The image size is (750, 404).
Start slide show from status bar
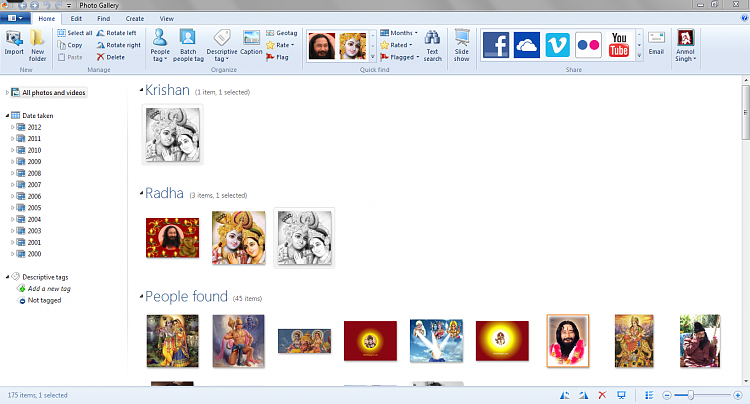tap(621, 395)
